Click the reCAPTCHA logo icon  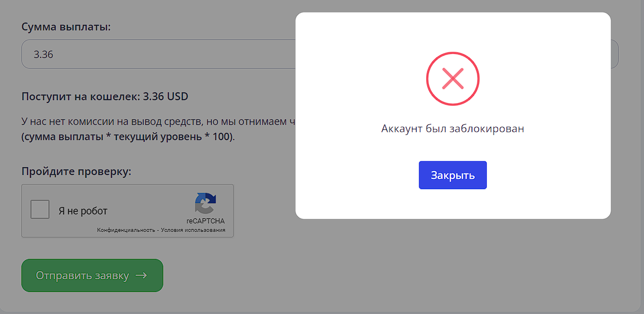coord(205,203)
